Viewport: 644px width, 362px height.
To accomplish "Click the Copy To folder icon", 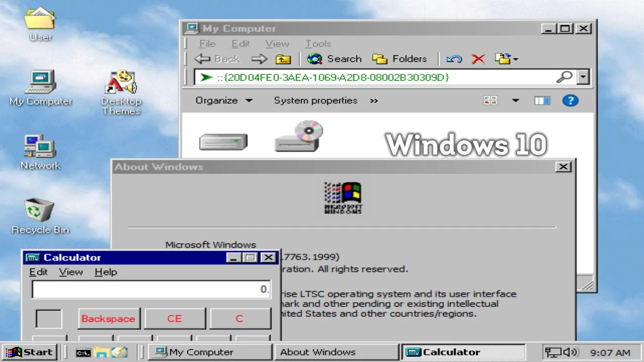I will tap(503, 59).
